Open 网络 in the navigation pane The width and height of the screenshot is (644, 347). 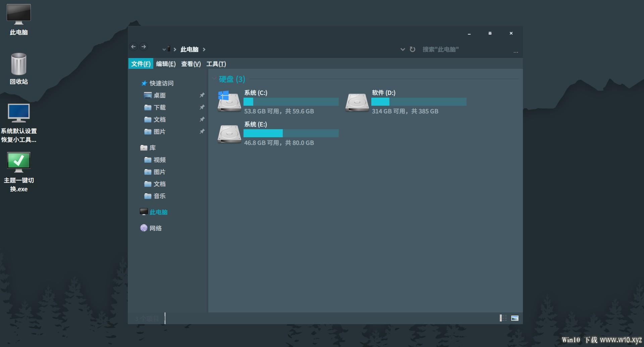[155, 228]
